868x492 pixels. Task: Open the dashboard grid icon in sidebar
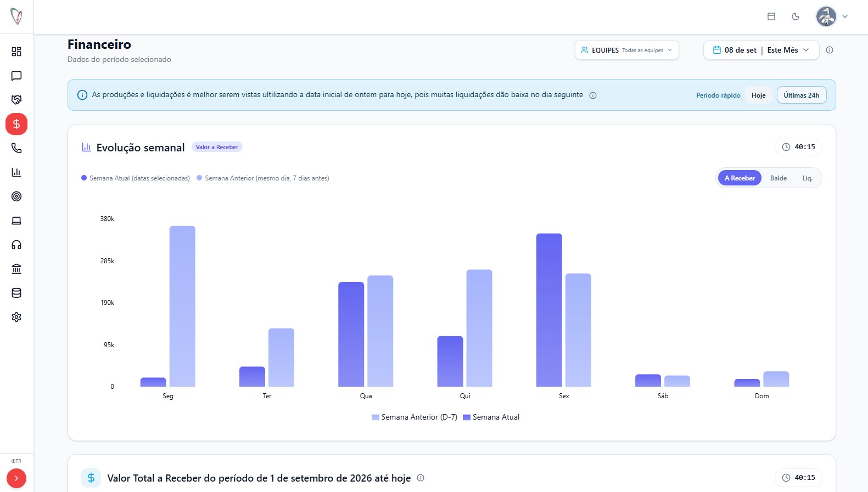click(16, 52)
